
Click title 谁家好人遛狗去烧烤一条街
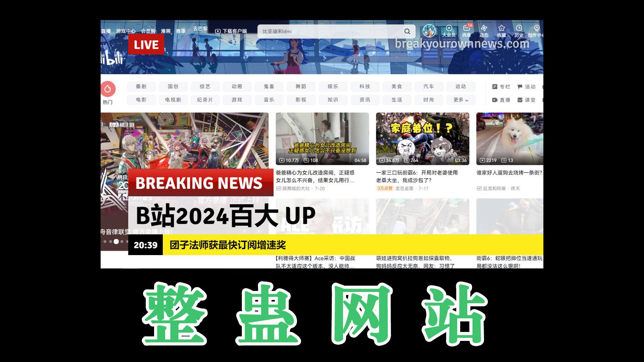509,173
